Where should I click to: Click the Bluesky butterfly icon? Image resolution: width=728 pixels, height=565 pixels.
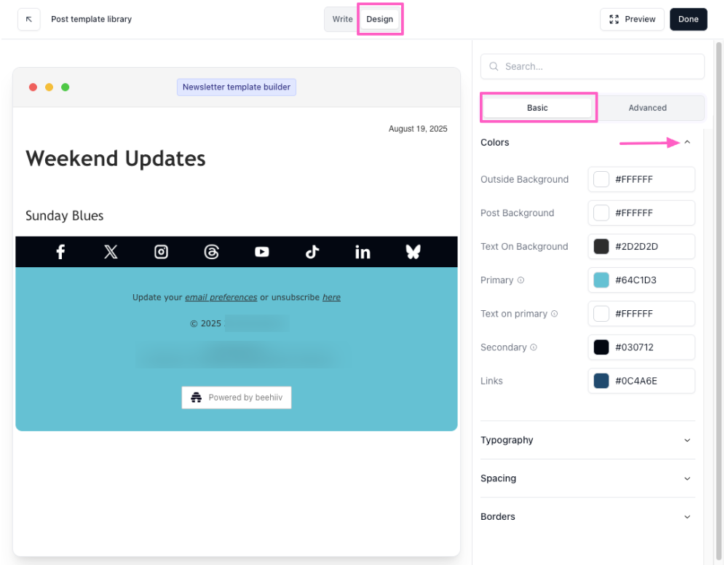point(413,252)
